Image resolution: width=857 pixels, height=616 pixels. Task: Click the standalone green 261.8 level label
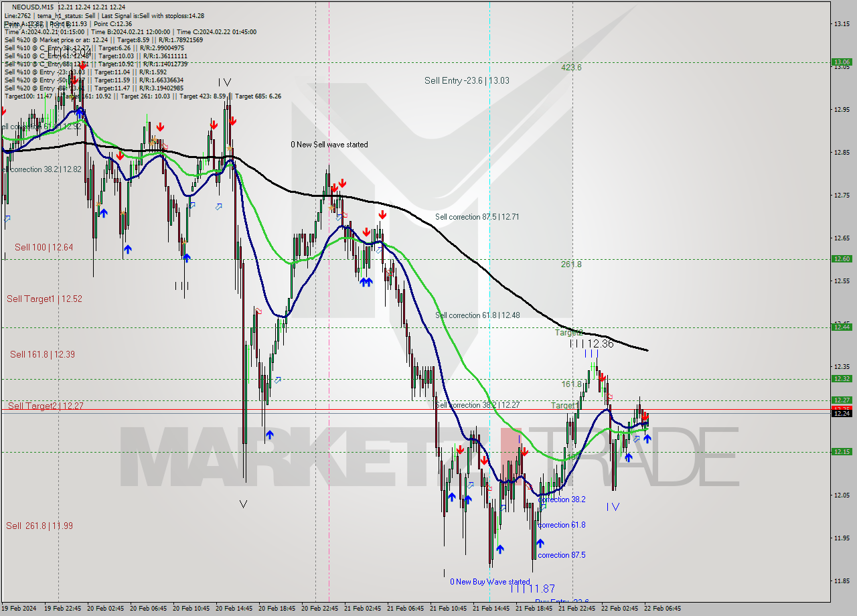click(571, 264)
